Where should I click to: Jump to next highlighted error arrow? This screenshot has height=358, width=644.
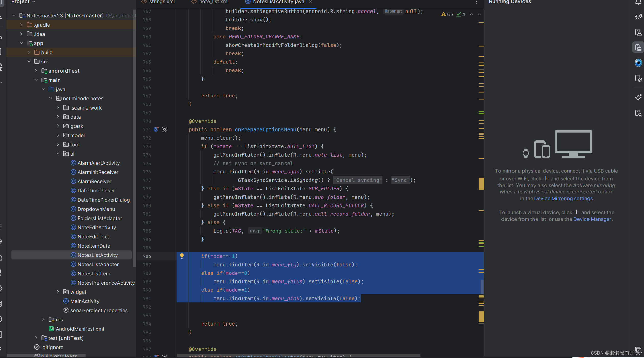pyautogui.click(x=479, y=14)
